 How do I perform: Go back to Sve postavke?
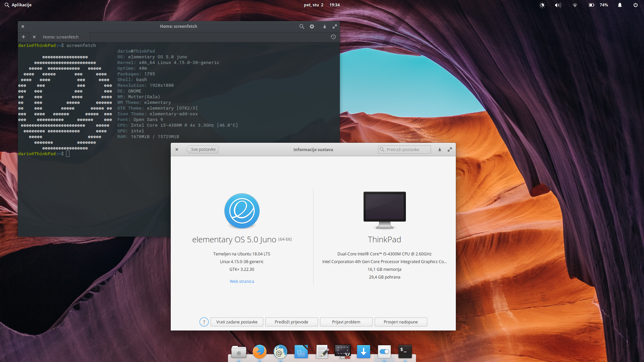202,149
